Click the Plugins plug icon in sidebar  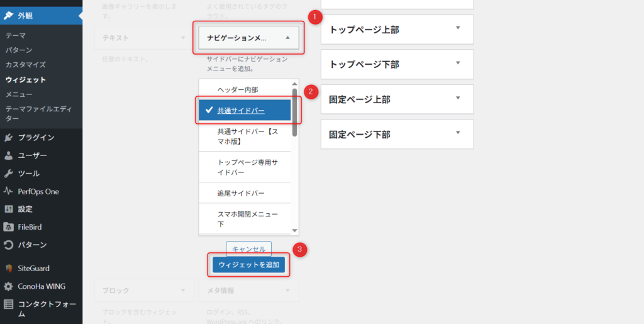[9, 138]
